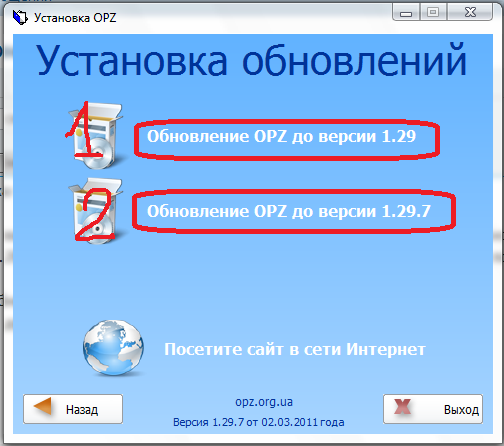Close the Установка OPZ window
The image size is (504, 446).
(470, 12)
